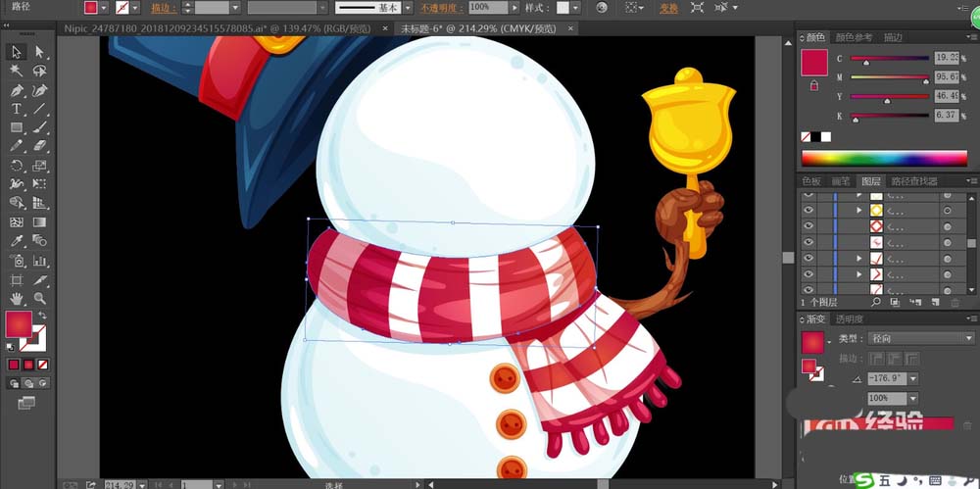Select the Paintbrush tool

click(x=39, y=127)
